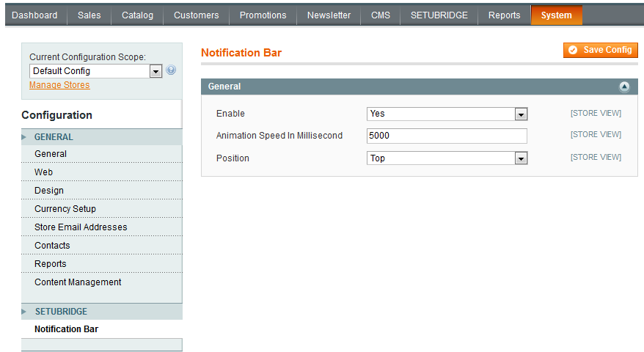Follow the Manage Stores link
The width and height of the screenshot is (644, 352).
point(59,85)
